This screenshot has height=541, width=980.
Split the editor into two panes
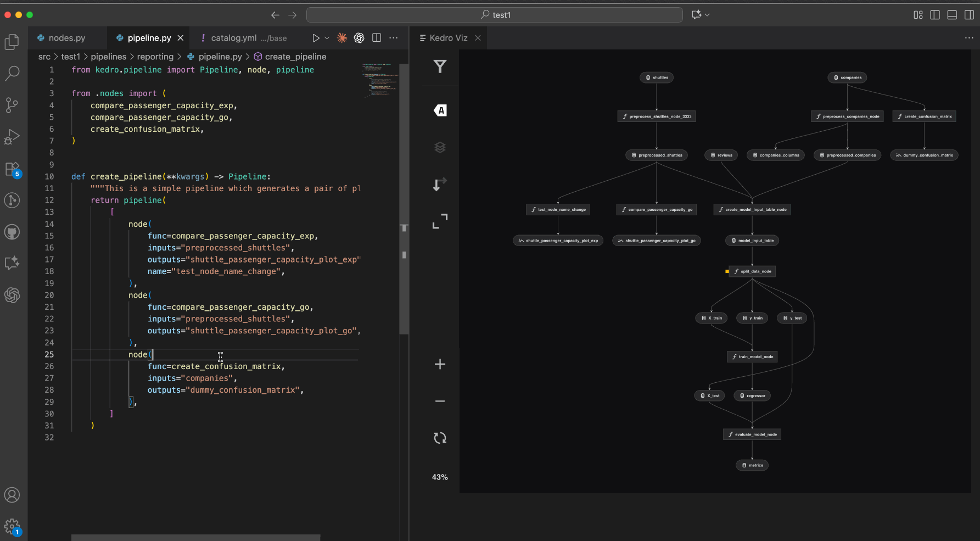point(377,37)
